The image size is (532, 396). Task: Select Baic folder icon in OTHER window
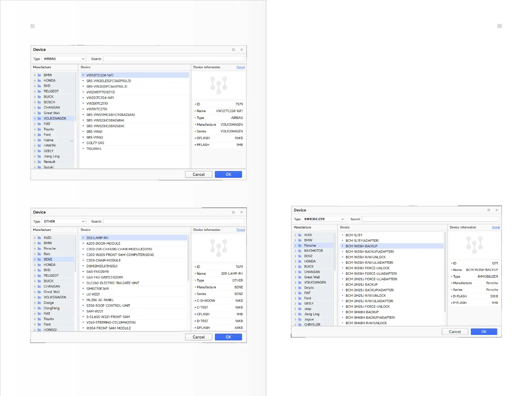tap(39, 254)
